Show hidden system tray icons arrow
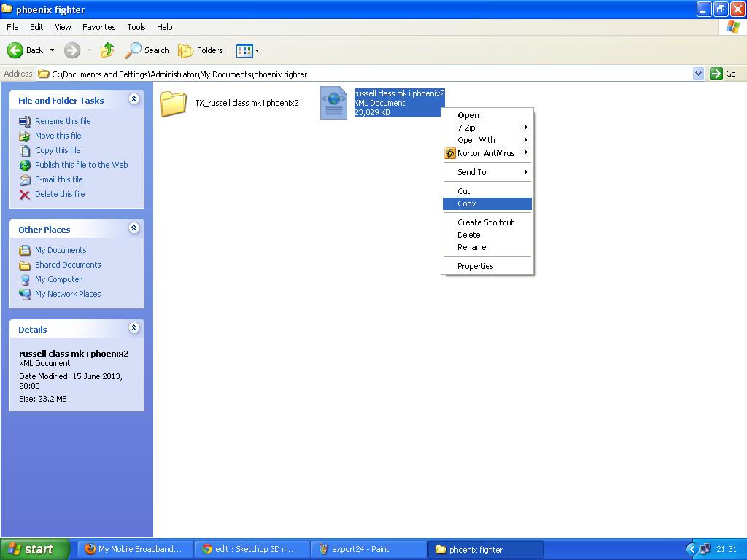The height and width of the screenshot is (560, 747). [692, 550]
